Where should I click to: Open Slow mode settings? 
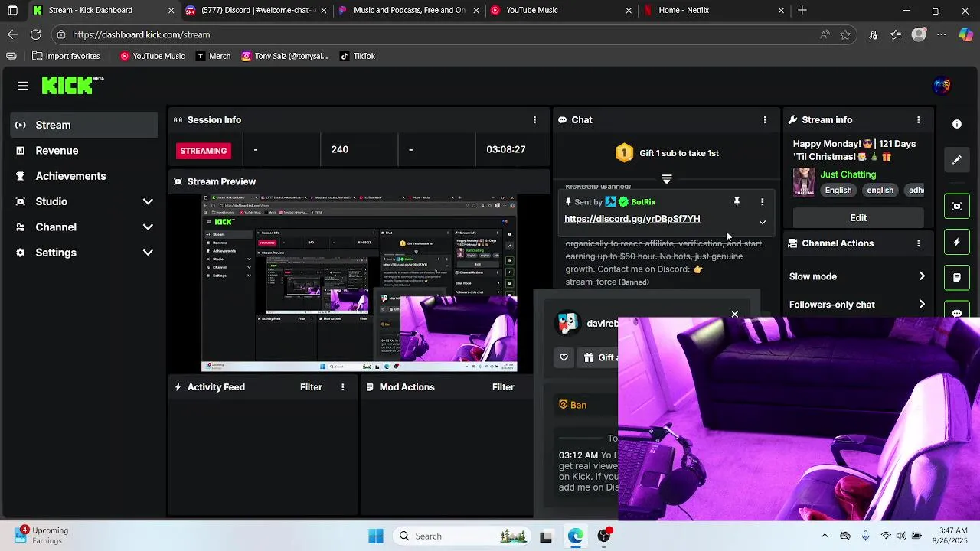click(857, 276)
